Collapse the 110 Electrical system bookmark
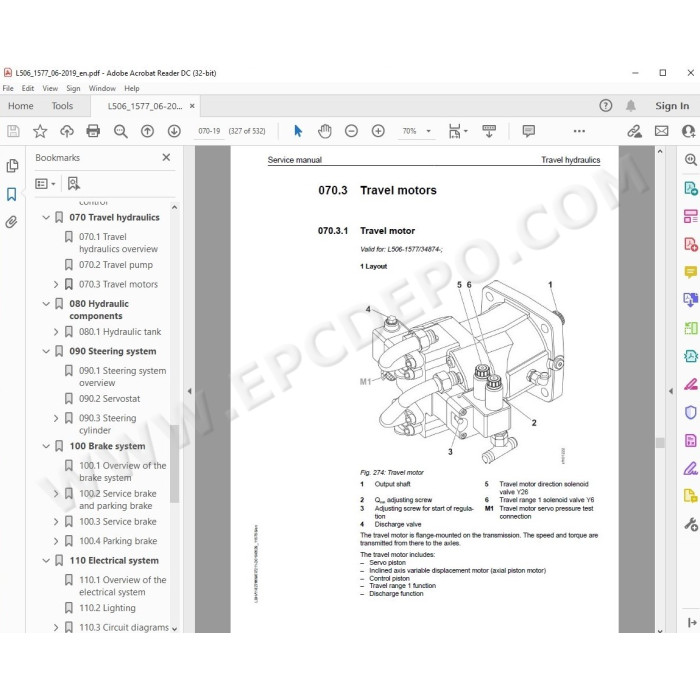This screenshot has width=700, height=700. [46, 560]
